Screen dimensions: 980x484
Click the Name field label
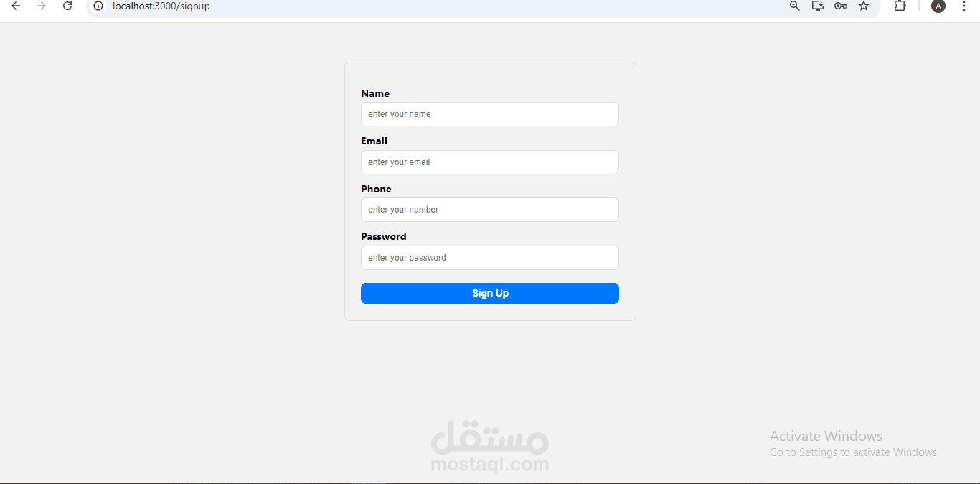tap(375, 93)
